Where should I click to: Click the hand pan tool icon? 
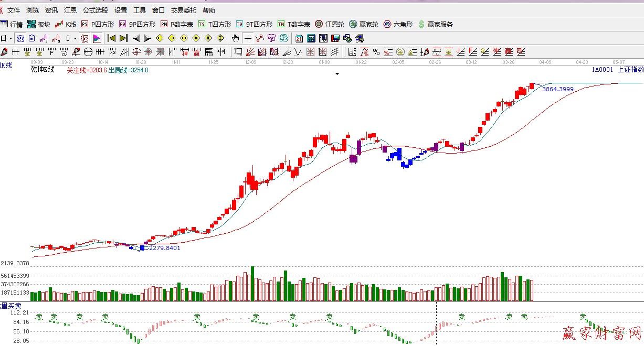(236, 38)
